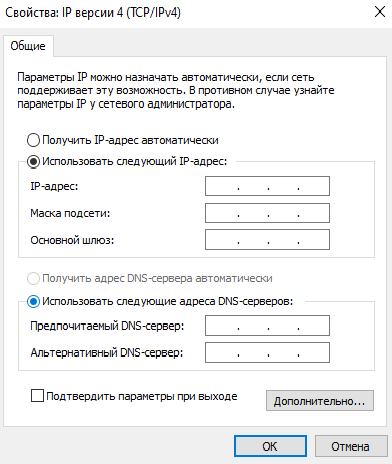Image resolution: width=392 pixels, height=464 pixels.
Task: Close the IPv4 properties dialog
Action: (380, 12)
